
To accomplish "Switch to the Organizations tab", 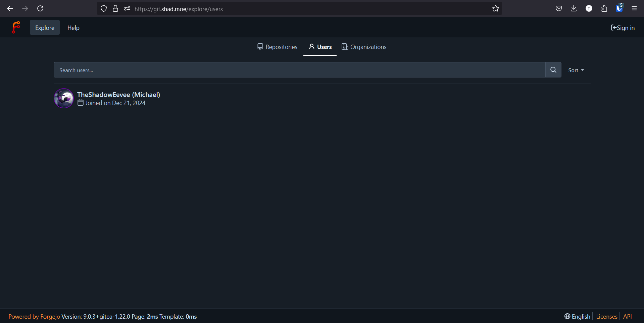I will pyautogui.click(x=364, y=47).
